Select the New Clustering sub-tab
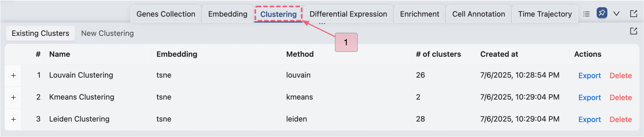 pos(107,33)
